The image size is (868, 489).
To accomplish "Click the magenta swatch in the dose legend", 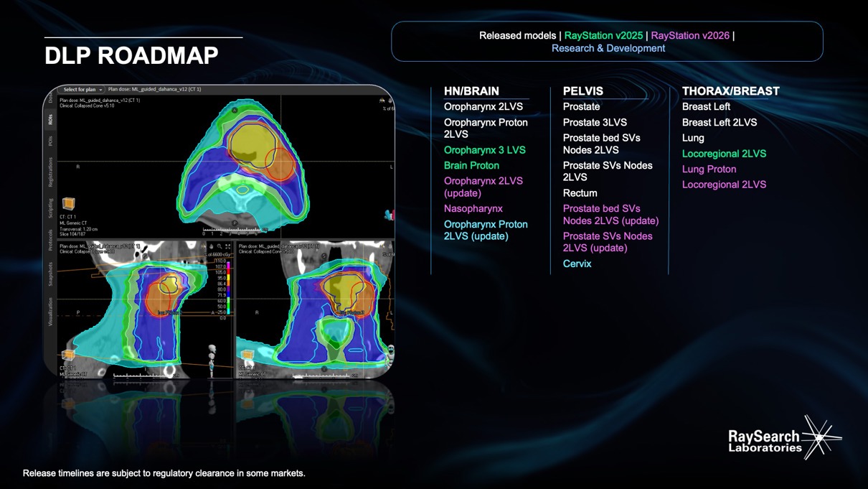I will coord(228,266).
